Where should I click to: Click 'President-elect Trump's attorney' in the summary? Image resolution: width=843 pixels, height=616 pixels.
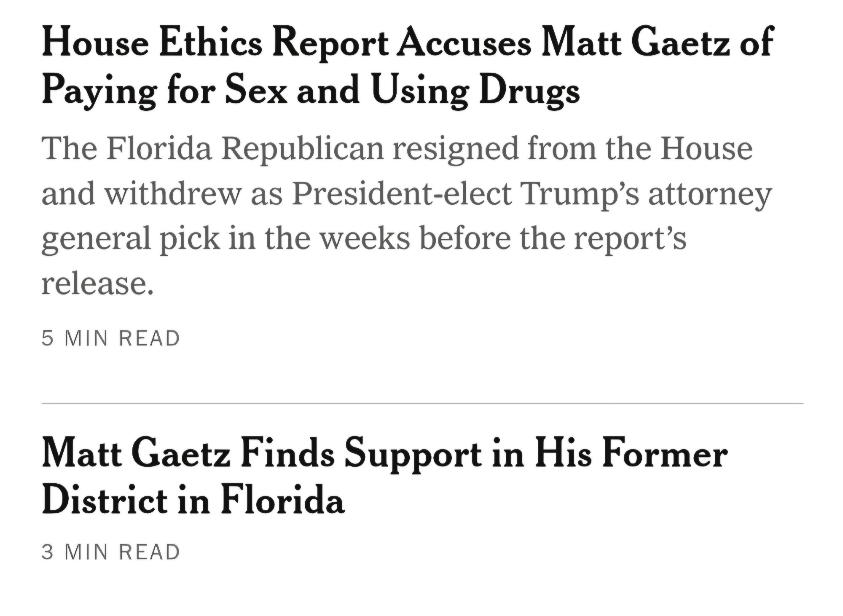pos(532,194)
